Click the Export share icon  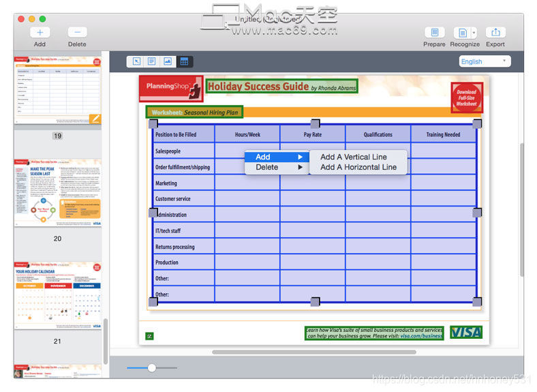click(x=495, y=33)
